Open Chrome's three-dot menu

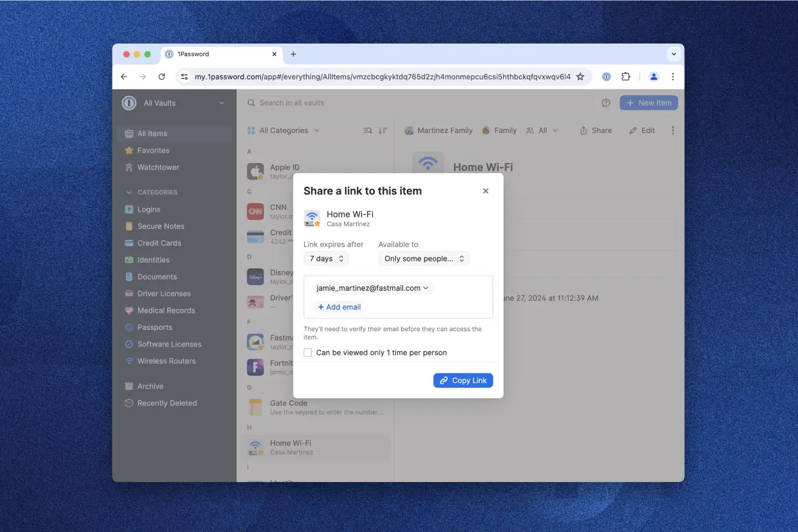click(673, 77)
